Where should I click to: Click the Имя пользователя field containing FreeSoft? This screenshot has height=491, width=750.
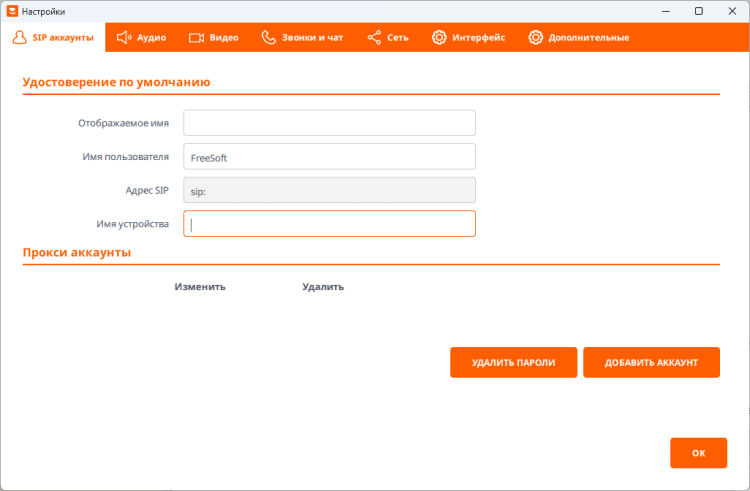point(329,157)
